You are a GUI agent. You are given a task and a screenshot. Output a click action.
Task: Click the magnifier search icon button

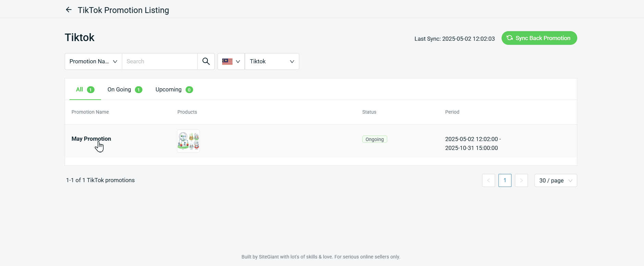(206, 61)
